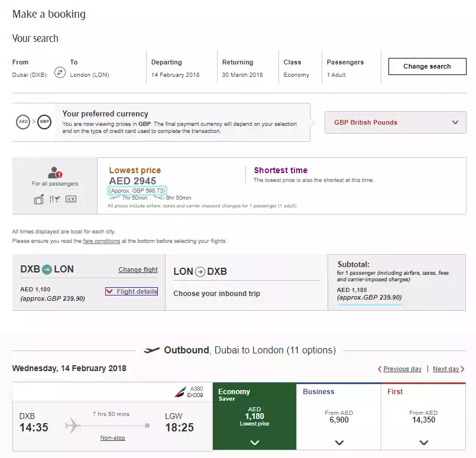The width and height of the screenshot is (476, 458).
Task: Click the circled GBP currency icon
Action: (x=44, y=122)
